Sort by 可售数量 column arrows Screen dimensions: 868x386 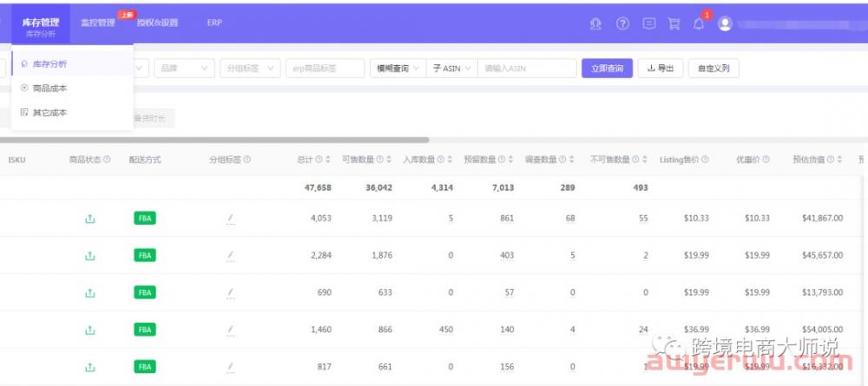pos(389,160)
